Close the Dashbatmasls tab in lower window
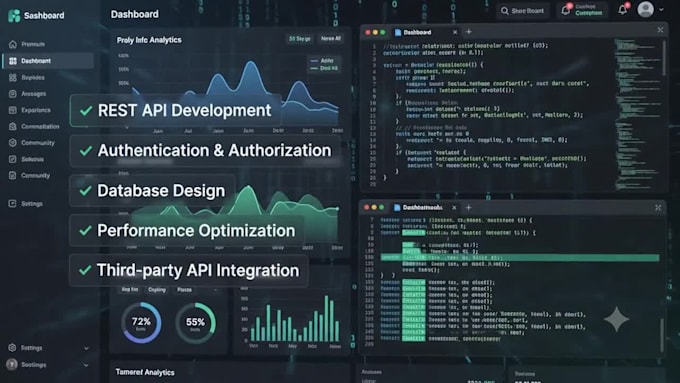This screenshot has height=383, width=680. (x=454, y=208)
